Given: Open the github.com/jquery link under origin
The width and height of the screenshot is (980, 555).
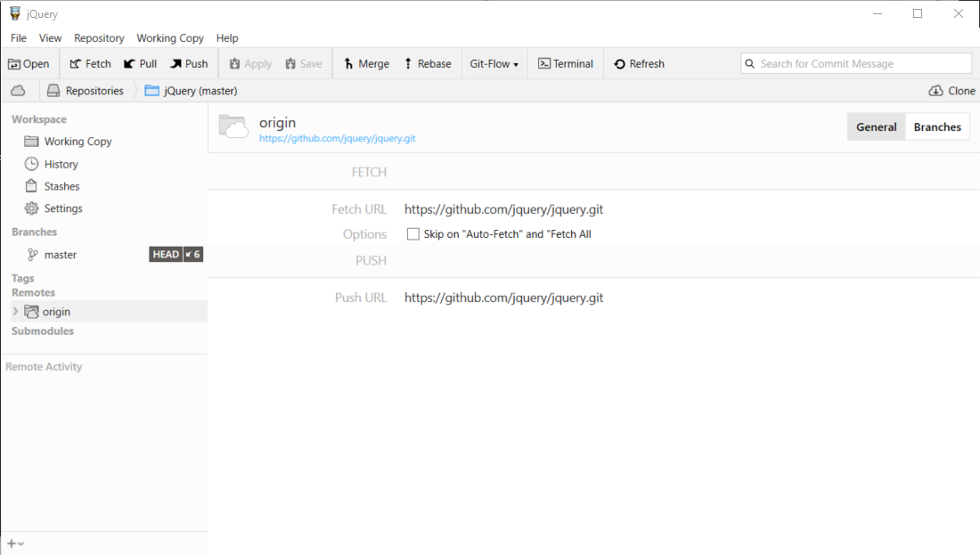Looking at the screenshot, I should [338, 138].
